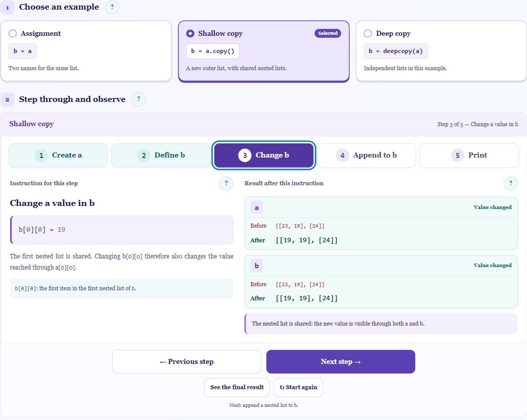Click the Previous step button
The width and height of the screenshot is (527, 420).
point(186,361)
